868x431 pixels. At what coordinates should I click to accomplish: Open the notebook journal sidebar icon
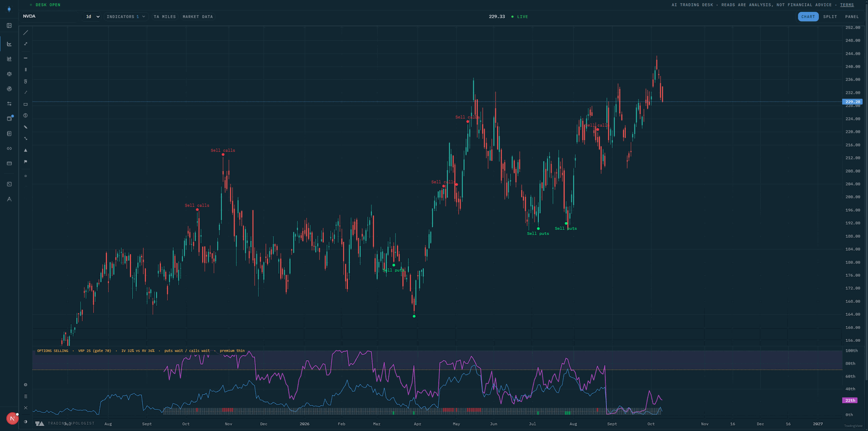click(x=9, y=134)
